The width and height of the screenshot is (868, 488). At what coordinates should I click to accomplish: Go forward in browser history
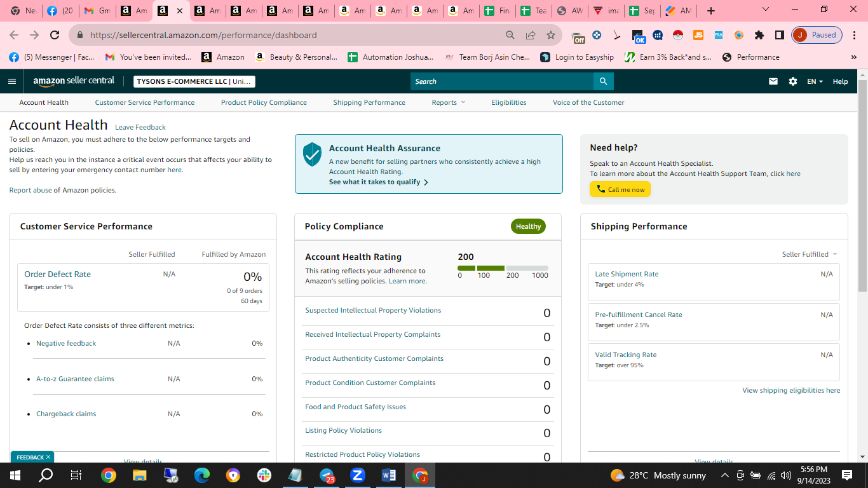(x=34, y=35)
